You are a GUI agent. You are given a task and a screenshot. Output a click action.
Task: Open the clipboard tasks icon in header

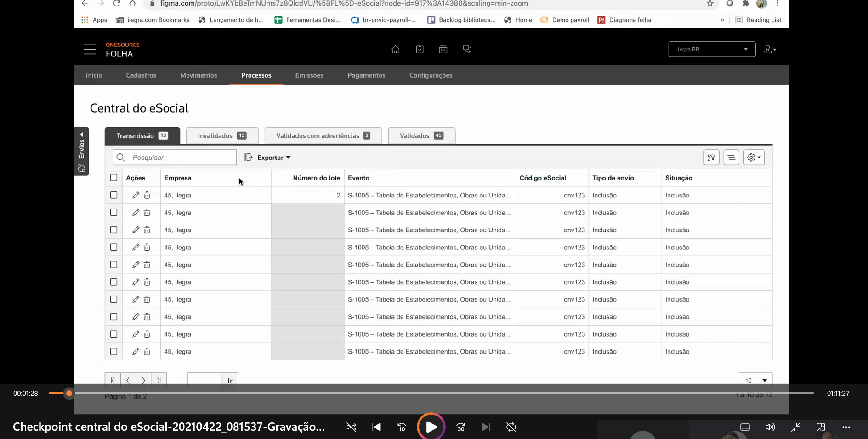point(420,49)
